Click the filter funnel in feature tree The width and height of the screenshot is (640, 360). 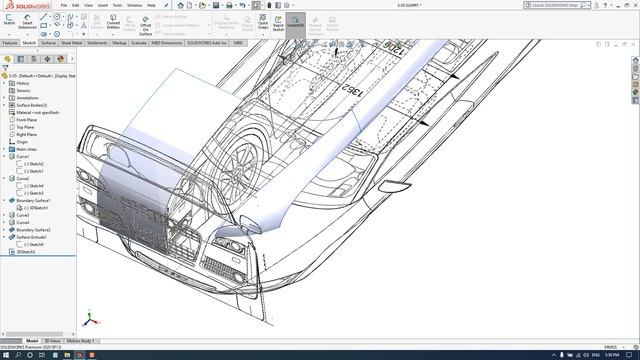5,68
